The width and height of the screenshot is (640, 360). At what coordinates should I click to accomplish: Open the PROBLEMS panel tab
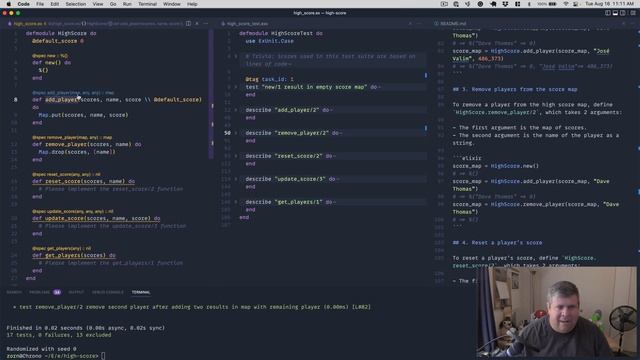point(39,292)
